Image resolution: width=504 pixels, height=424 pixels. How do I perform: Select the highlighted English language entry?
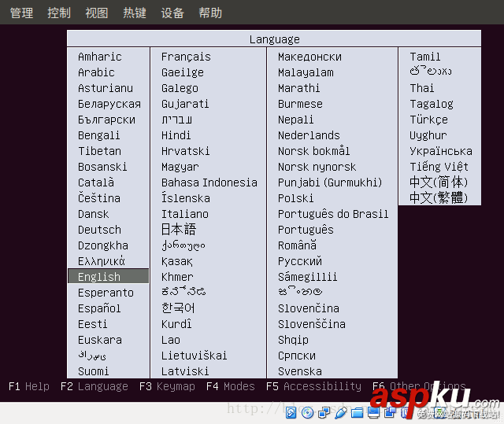pos(109,276)
